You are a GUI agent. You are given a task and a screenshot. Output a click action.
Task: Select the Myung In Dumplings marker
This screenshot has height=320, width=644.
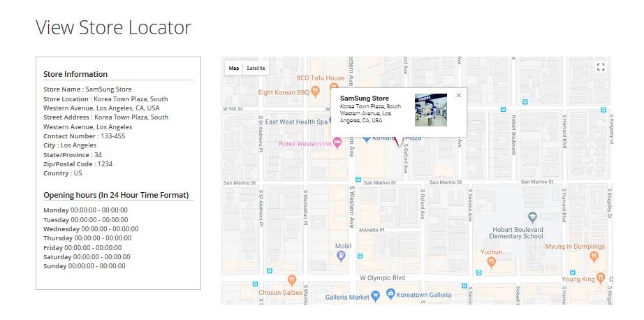594,256
